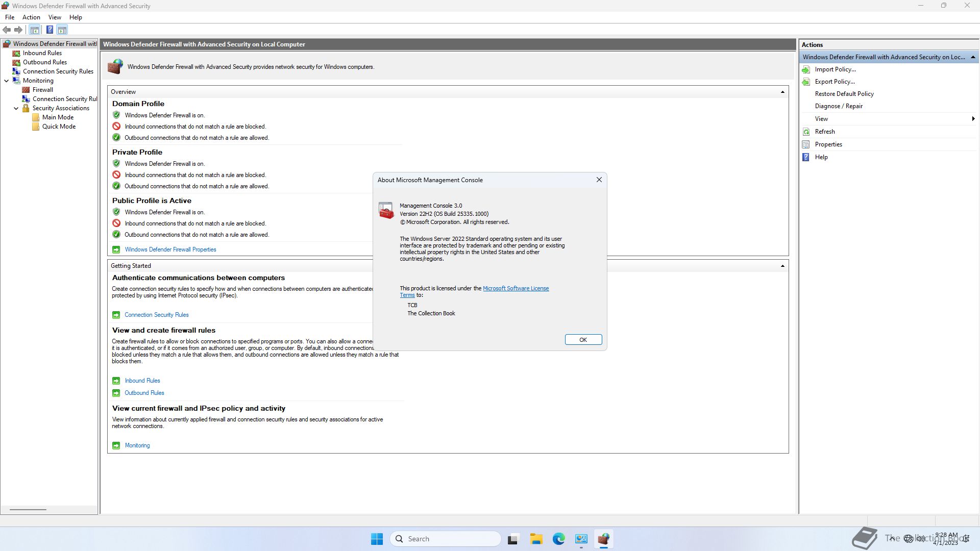Image resolution: width=980 pixels, height=551 pixels.
Task: Click the Back arrow toolbar icon
Action: (7, 30)
